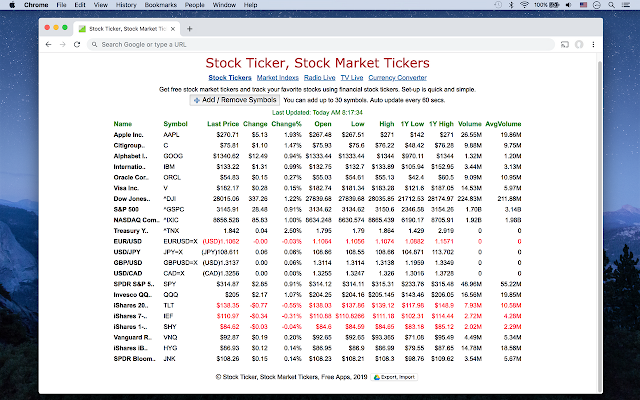The width and height of the screenshot is (640, 400).
Task: Click the Citigroup.. row name
Action: click(x=129, y=145)
